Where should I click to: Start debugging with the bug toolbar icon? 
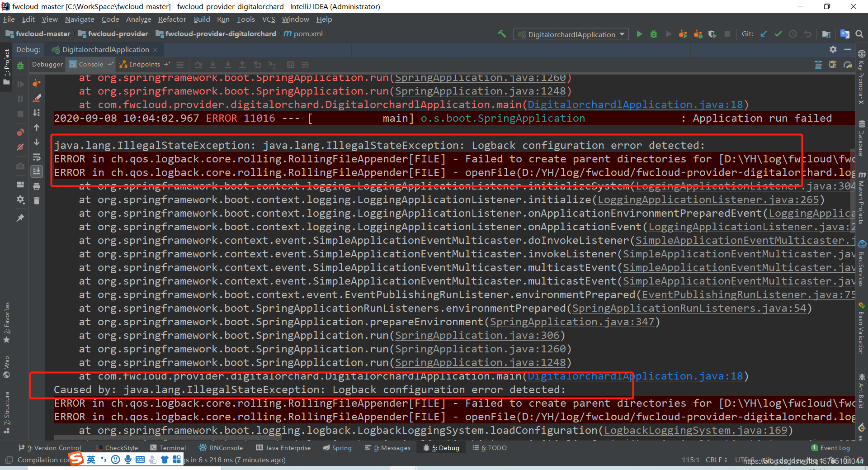pos(654,34)
